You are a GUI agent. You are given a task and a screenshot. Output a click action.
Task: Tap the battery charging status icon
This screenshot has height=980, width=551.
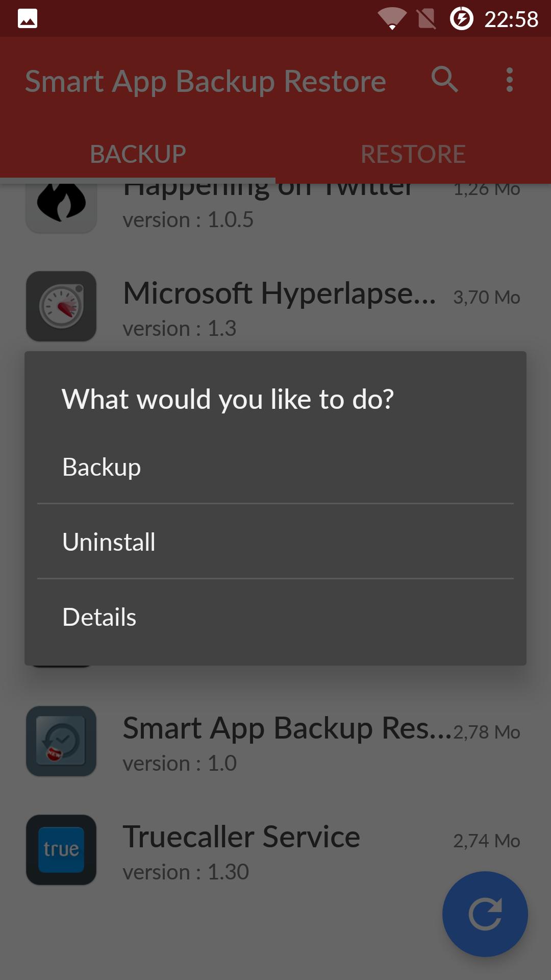tap(461, 19)
